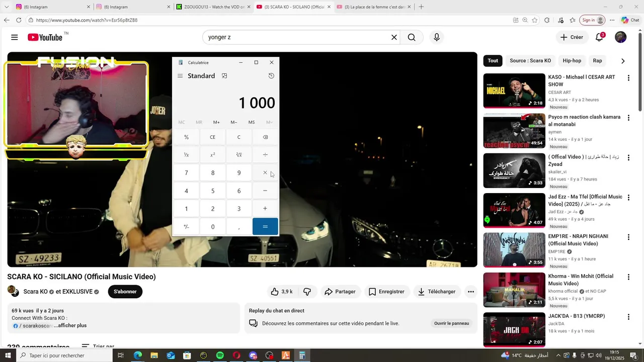The image size is (644, 362).
Task: Switch to the first Instagram tab
Action: [x=53, y=7]
